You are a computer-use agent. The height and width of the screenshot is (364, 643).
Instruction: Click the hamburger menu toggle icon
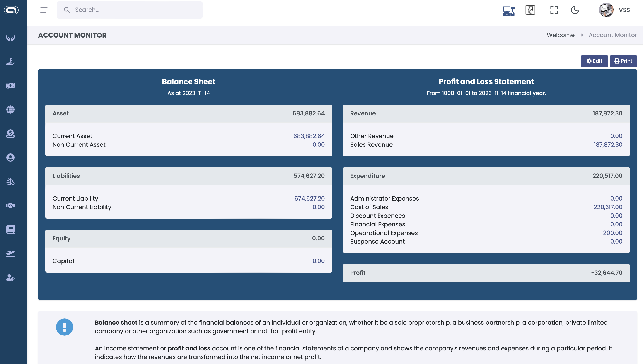(x=45, y=10)
